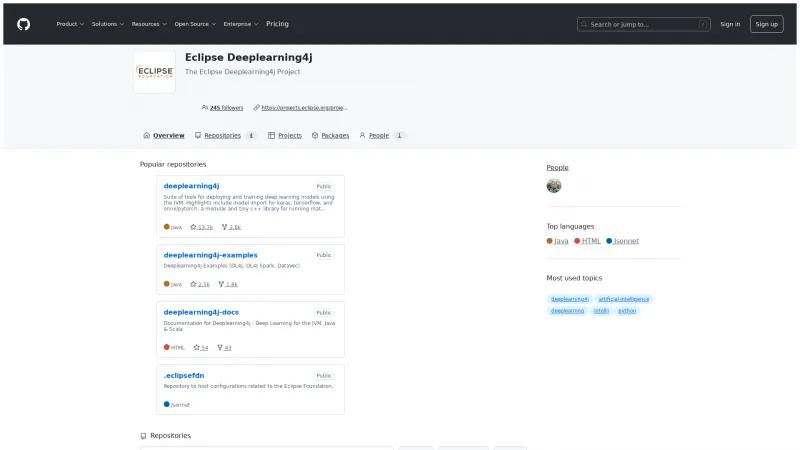Click the People tab person icon
Image resolution: width=800 pixels, height=450 pixels.
coord(362,135)
